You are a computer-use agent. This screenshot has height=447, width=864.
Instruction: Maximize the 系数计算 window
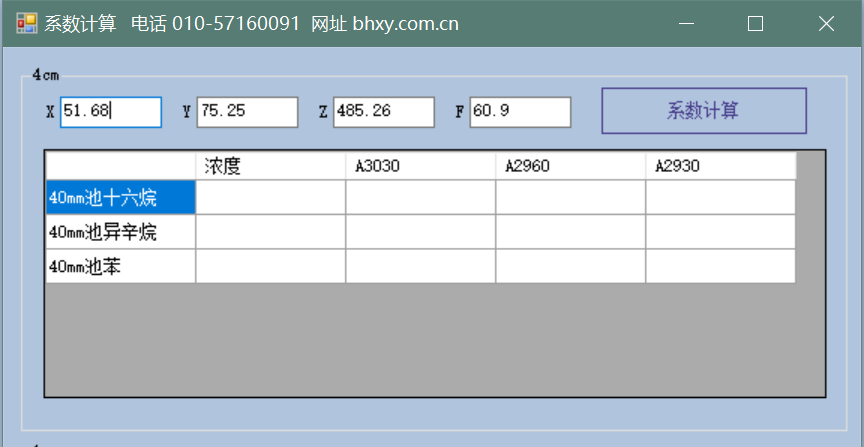[755, 23]
